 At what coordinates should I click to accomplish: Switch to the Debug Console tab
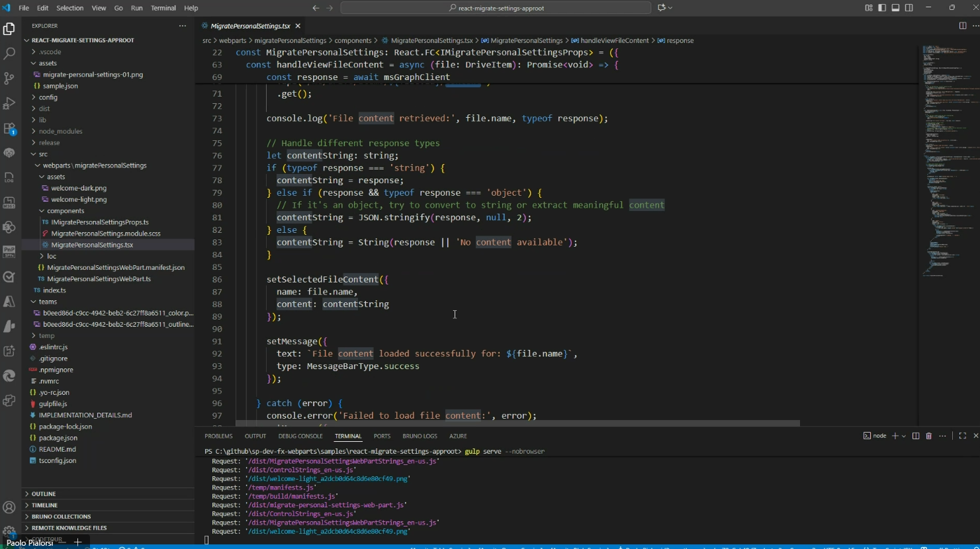[x=300, y=437]
